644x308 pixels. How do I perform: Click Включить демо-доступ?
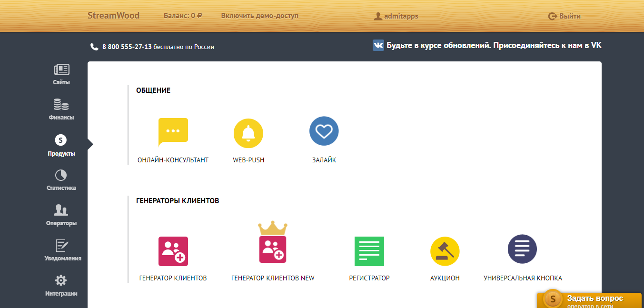point(260,16)
